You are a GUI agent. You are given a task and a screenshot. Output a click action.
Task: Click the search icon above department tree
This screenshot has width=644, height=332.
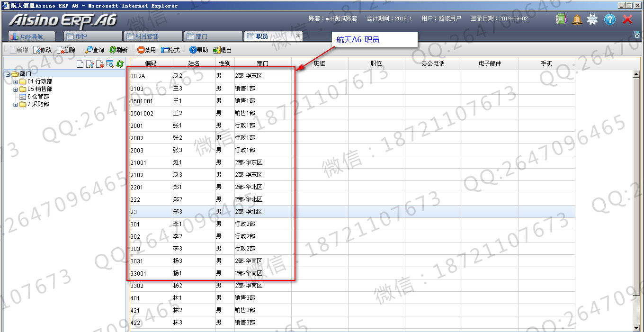click(x=110, y=64)
